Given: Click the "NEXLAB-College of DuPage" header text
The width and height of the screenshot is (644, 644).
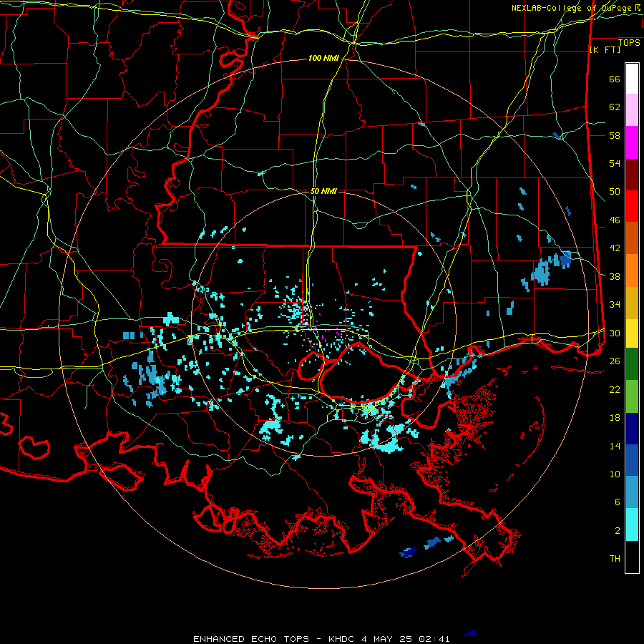Looking at the screenshot, I should 572,8.
